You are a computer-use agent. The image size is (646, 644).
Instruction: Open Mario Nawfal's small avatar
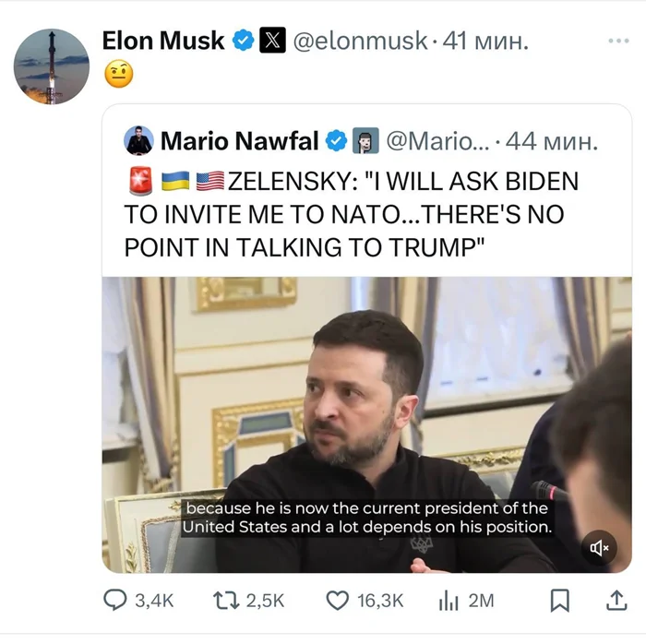pos(138,141)
